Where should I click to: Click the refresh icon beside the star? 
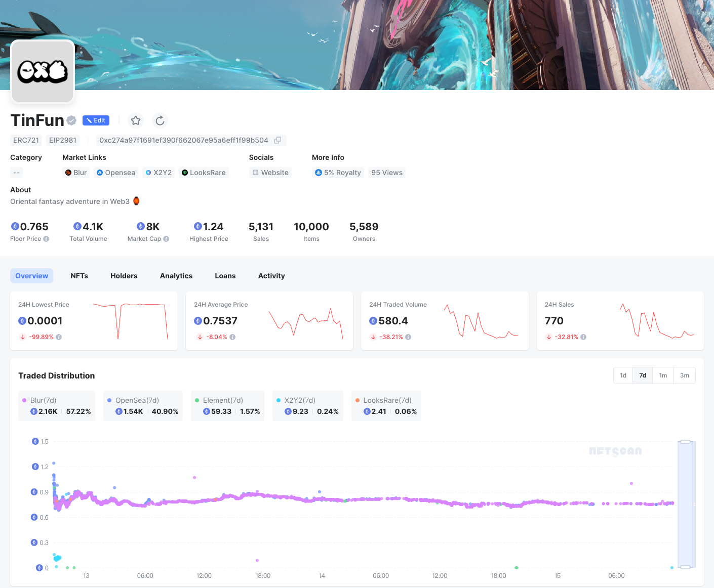coord(160,120)
